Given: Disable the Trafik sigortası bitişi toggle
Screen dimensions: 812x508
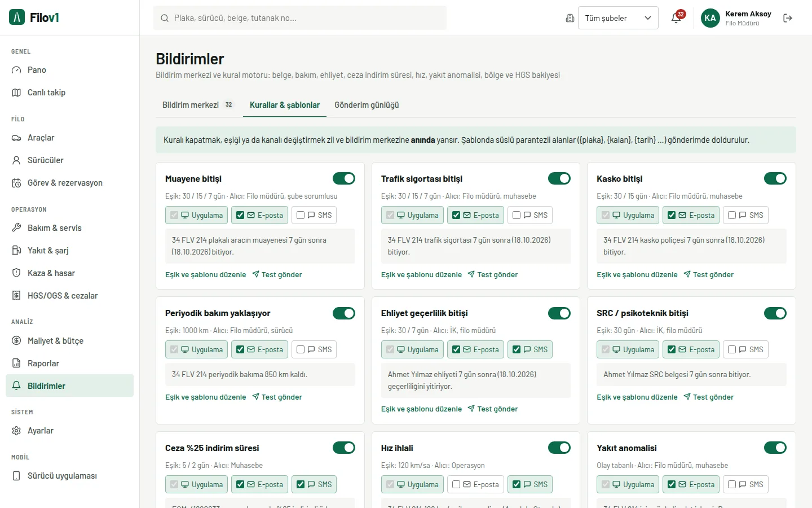Looking at the screenshot, I should (559, 178).
